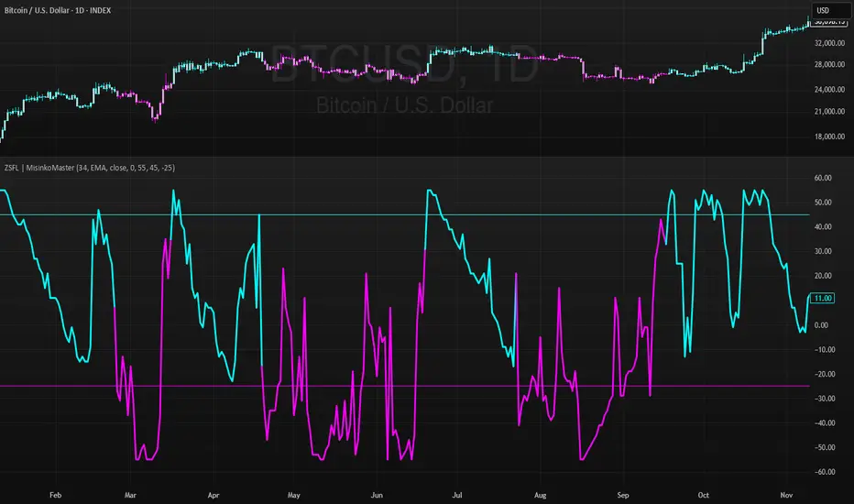854x504 pixels.
Task: Click the -20.00 indicator scale label
Action: (x=824, y=374)
